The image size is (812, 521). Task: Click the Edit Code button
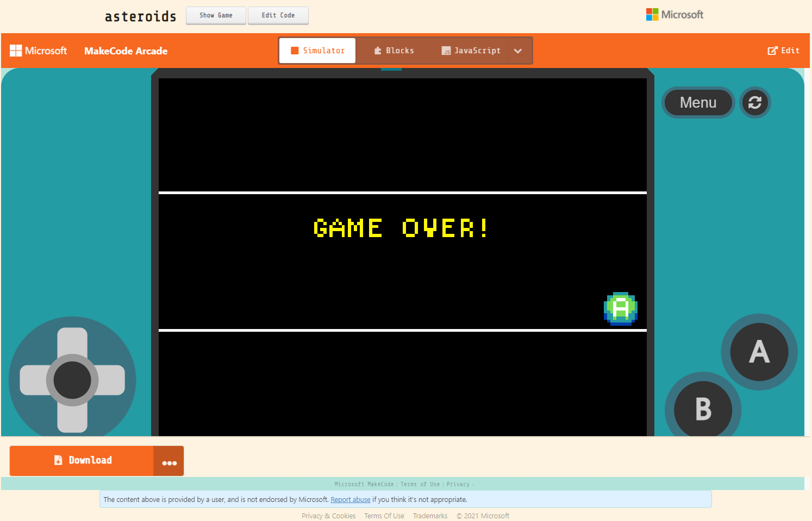click(x=278, y=15)
